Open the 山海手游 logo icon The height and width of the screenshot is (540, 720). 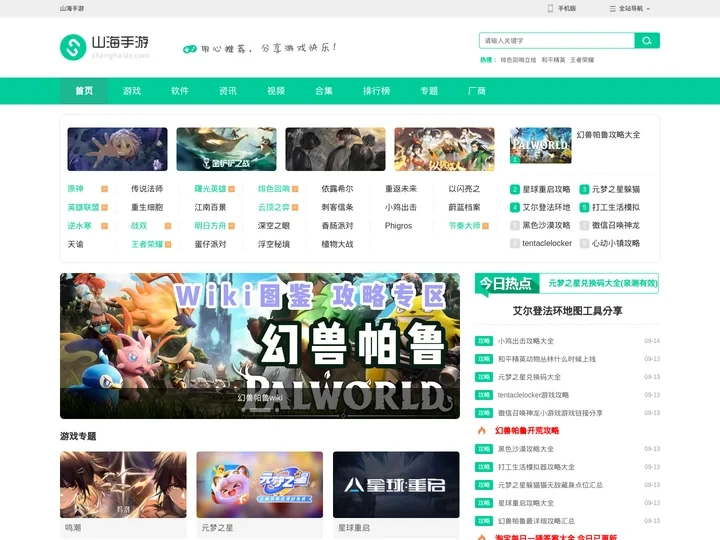point(73,47)
